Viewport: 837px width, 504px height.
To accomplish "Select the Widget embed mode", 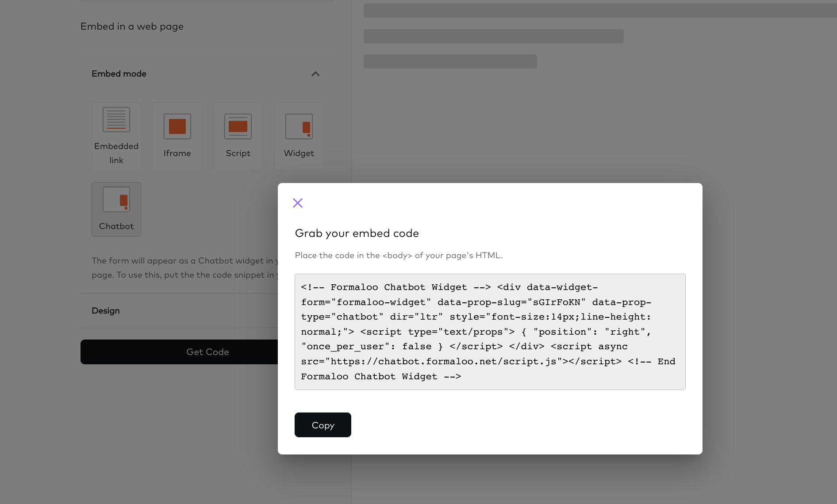I will coord(299,136).
